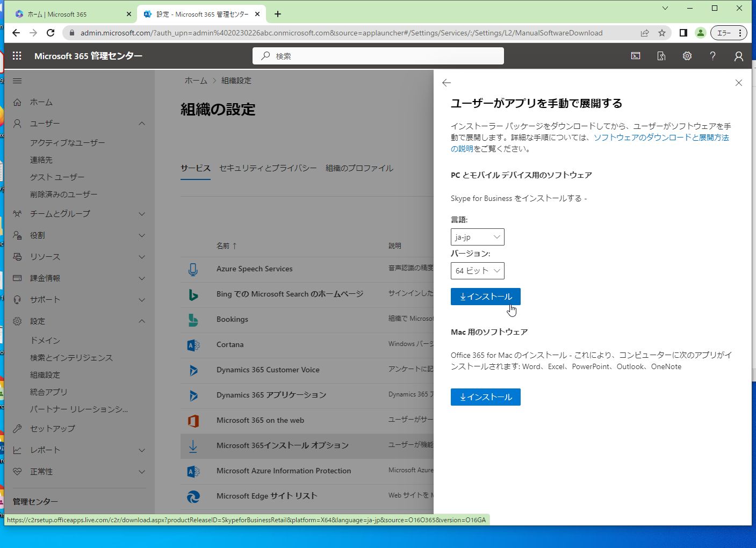
Task: Open the header icon between Cloud Shell and settings gear
Action: [x=661, y=56]
